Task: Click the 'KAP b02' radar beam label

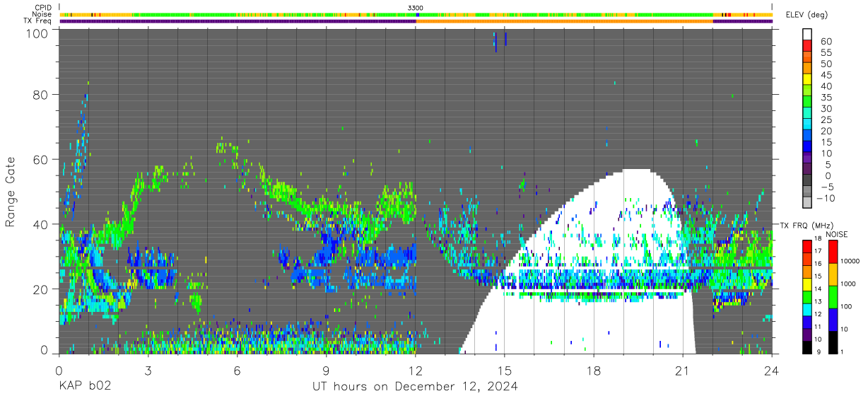Action: click(x=84, y=387)
